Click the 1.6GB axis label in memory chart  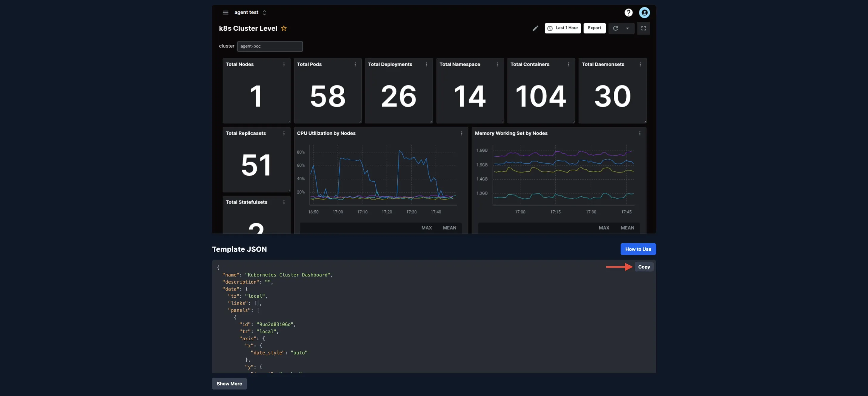pyautogui.click(x=481, y=150)
